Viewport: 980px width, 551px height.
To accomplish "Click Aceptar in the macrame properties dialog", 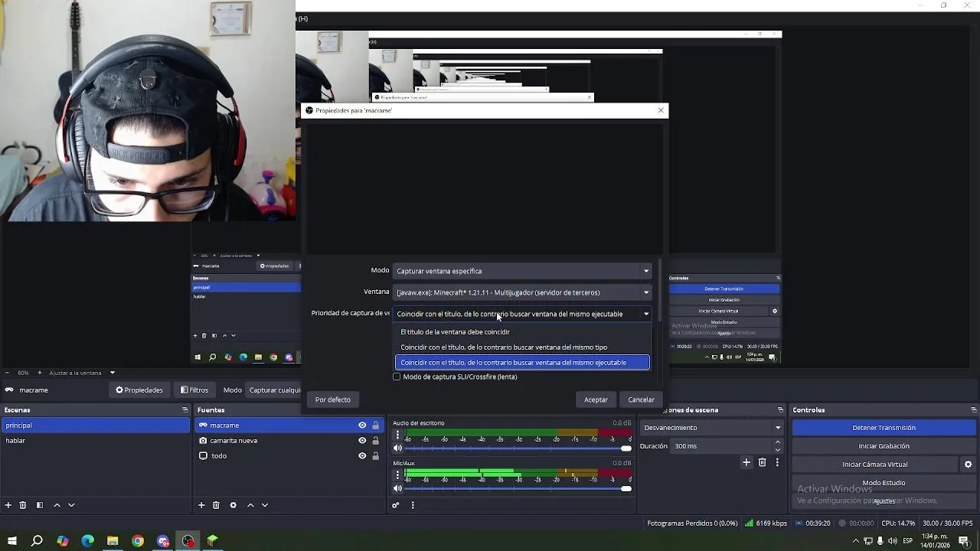I will (596, 399).
